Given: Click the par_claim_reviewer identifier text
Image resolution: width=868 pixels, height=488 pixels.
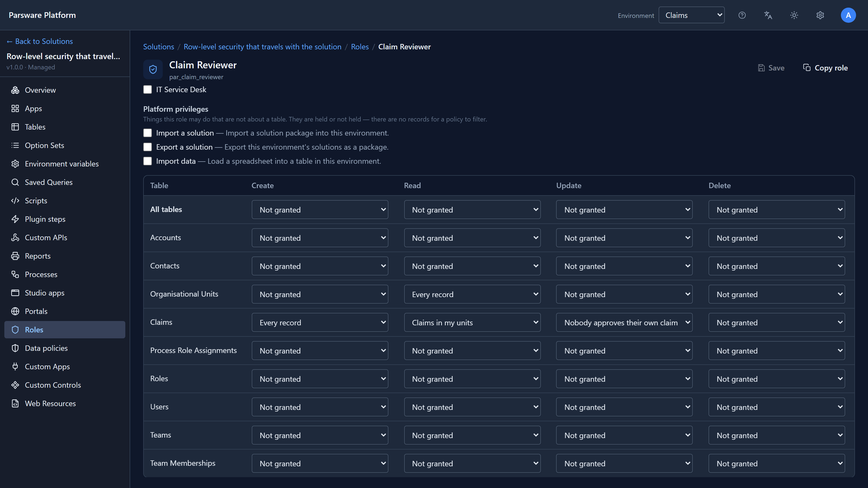Looking at the screenshot, I should [196, 77].
